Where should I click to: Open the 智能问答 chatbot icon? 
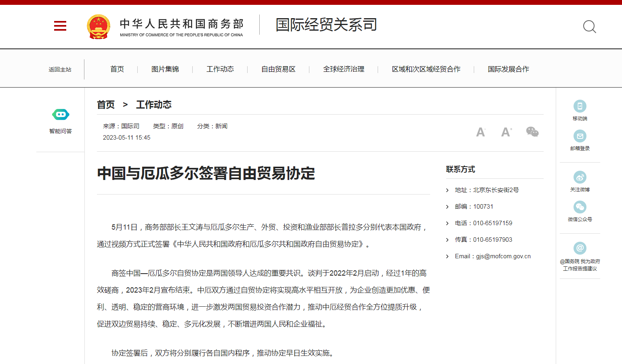coord(61,115)
